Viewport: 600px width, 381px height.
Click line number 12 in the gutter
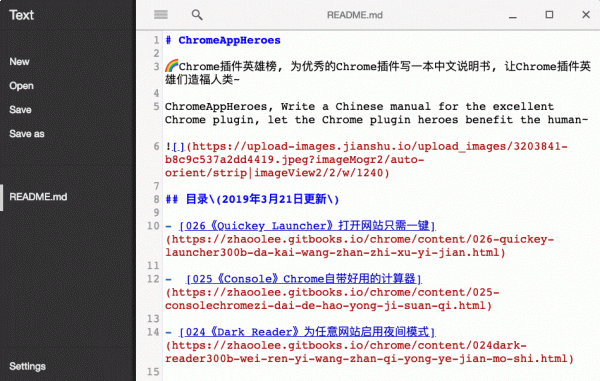click(x=153, y=279)
